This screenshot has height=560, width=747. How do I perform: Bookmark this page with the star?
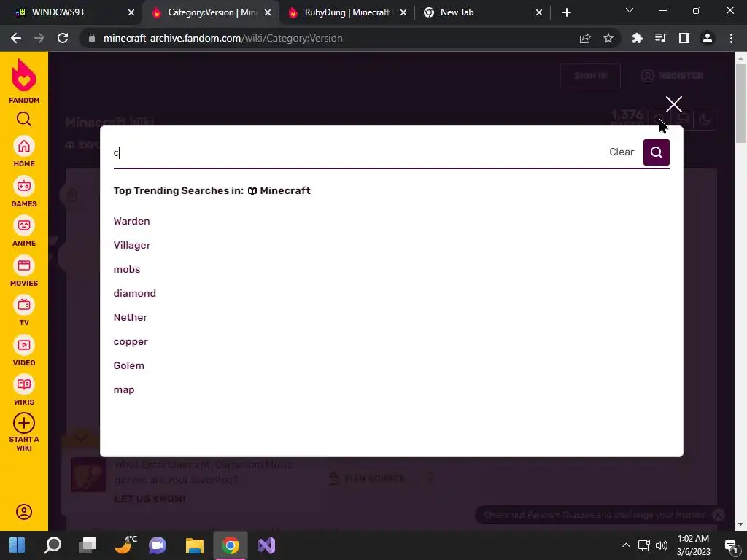pos(608,38)
